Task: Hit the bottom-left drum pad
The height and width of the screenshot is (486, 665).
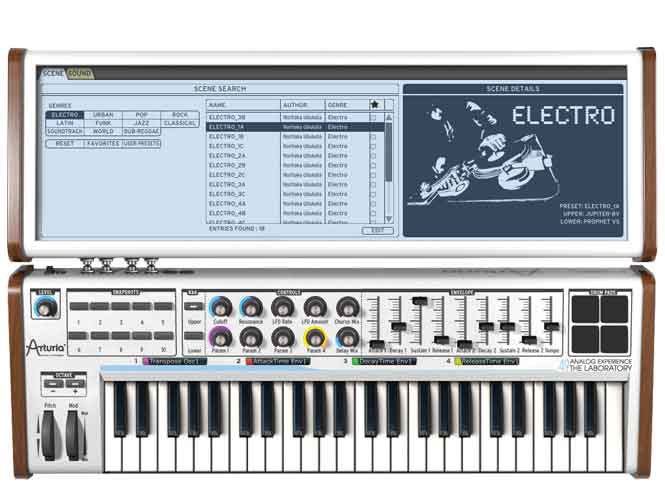Action: (585, 339)
